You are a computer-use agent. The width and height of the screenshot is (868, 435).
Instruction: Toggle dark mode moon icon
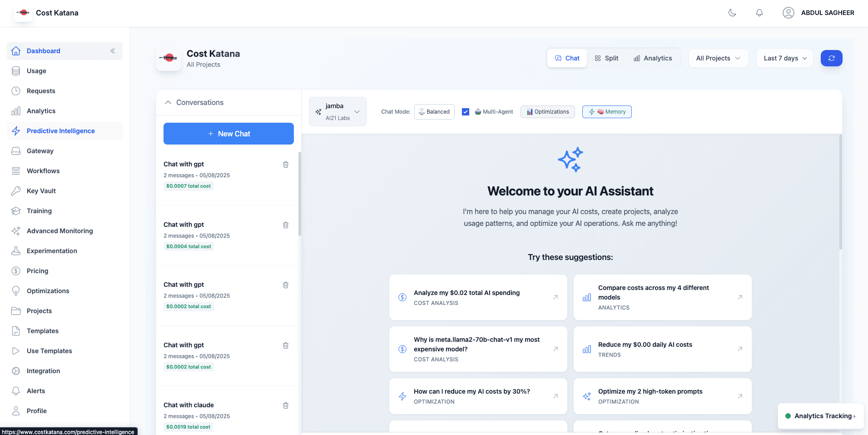click(x=732, y=13)
